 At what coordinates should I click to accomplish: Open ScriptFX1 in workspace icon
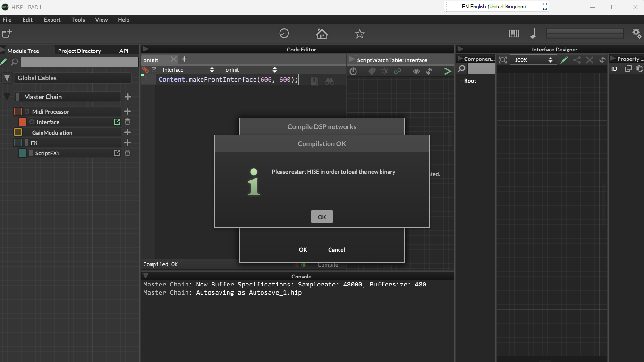[117, 153]
